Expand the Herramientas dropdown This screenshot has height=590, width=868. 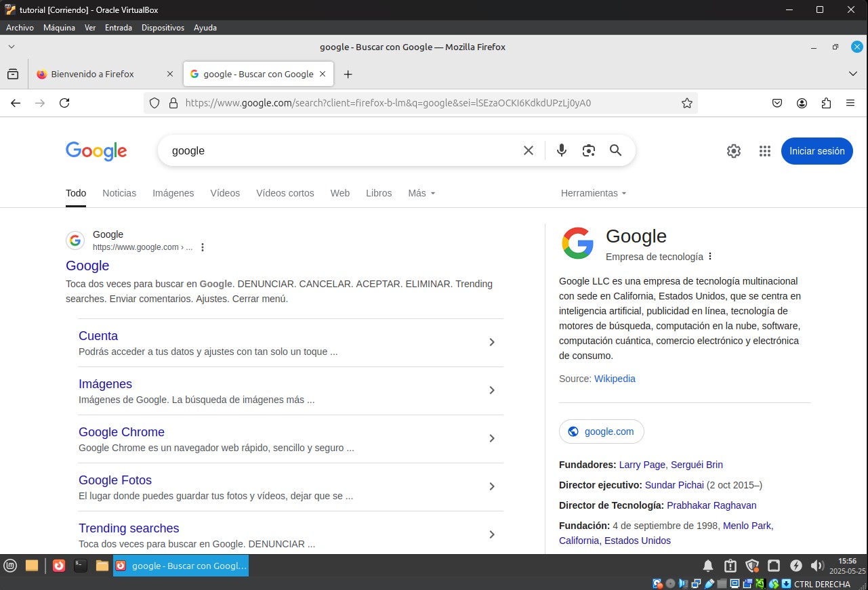594,193
